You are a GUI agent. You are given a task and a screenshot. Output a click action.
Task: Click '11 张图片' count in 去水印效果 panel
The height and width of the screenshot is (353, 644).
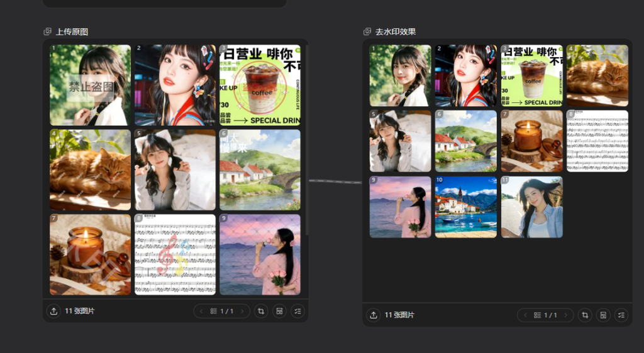(x=399, y=315)
